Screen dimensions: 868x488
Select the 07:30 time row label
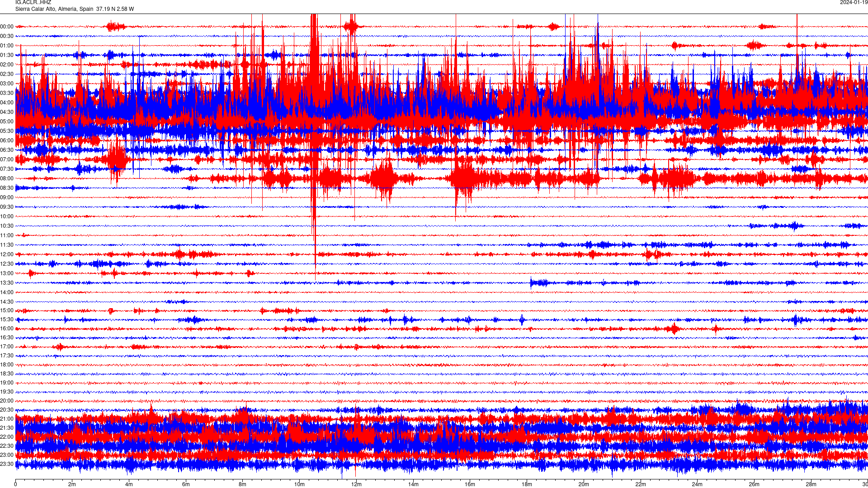point(7,169)
